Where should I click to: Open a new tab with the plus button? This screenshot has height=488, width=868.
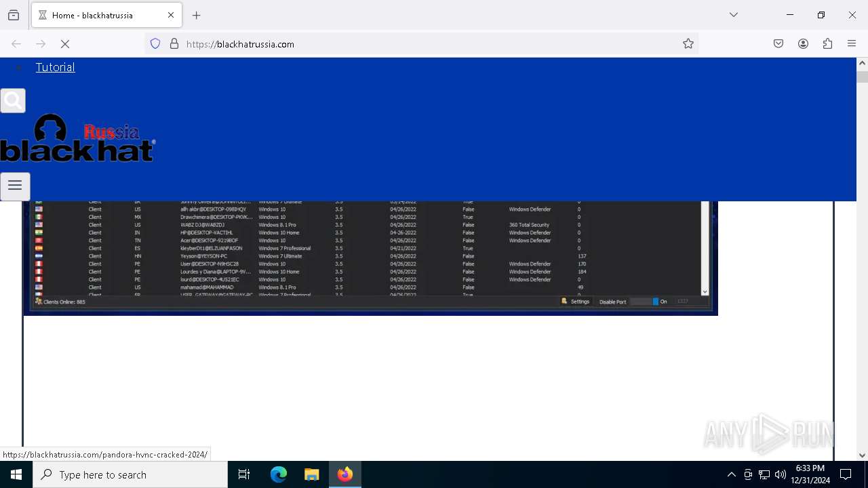tap(197, 15)
